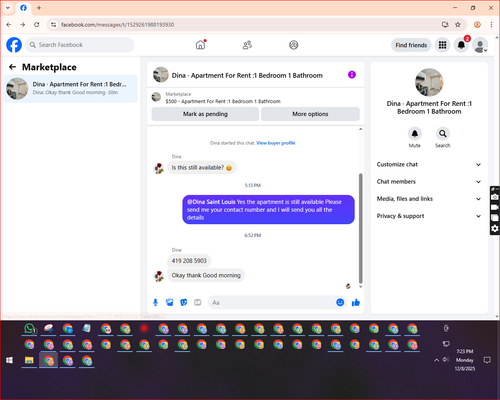
Task: Open File Explorer from the taskbar
Action: (x=29, y=360)
